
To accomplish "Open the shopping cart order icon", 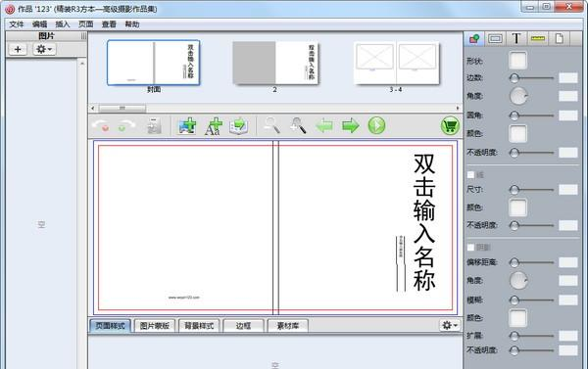I will 450,125.
